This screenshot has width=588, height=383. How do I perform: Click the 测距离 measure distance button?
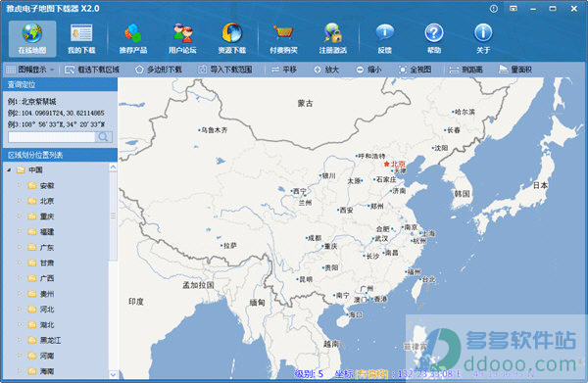pos(466,70)
